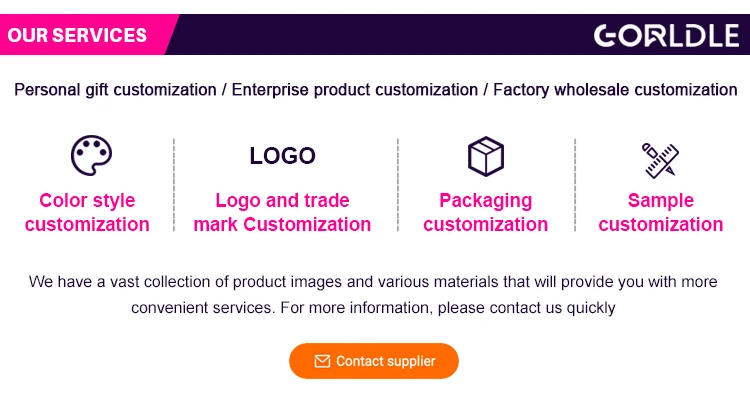This screenshot has width=750, height=401.
Task: Click the dashed divider before Sample customization
Action: click(x=575, y=185)
